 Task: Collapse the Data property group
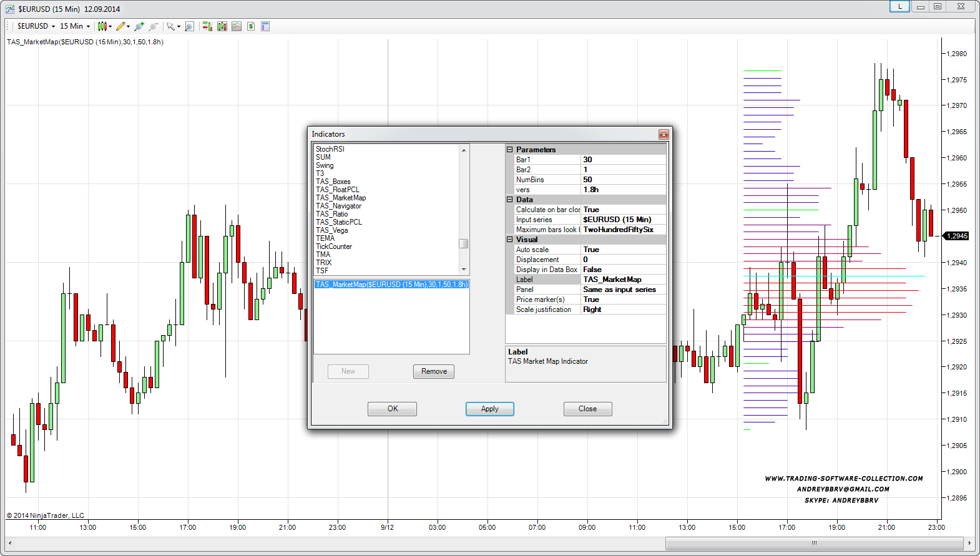pyautogui.click(x=509, y=200)
